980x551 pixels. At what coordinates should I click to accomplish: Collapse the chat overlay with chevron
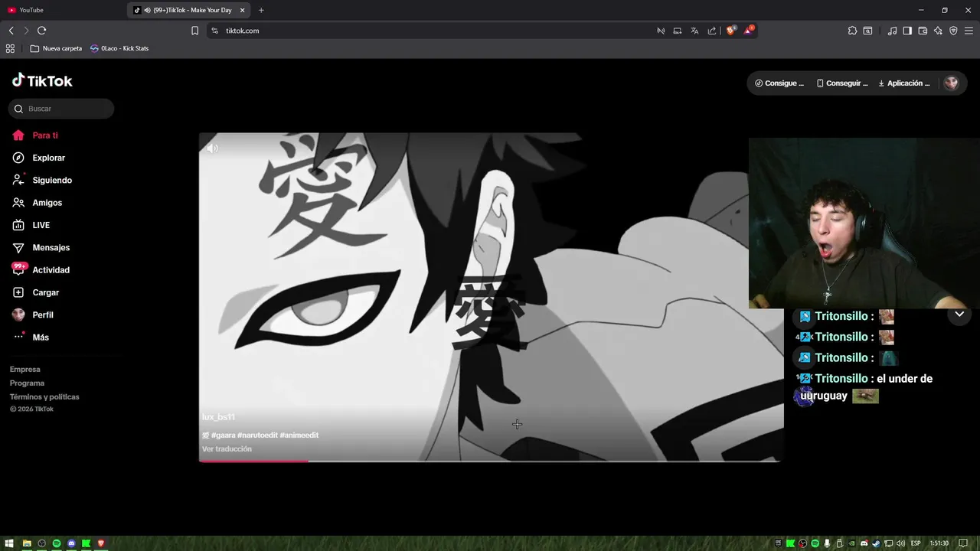959,315
